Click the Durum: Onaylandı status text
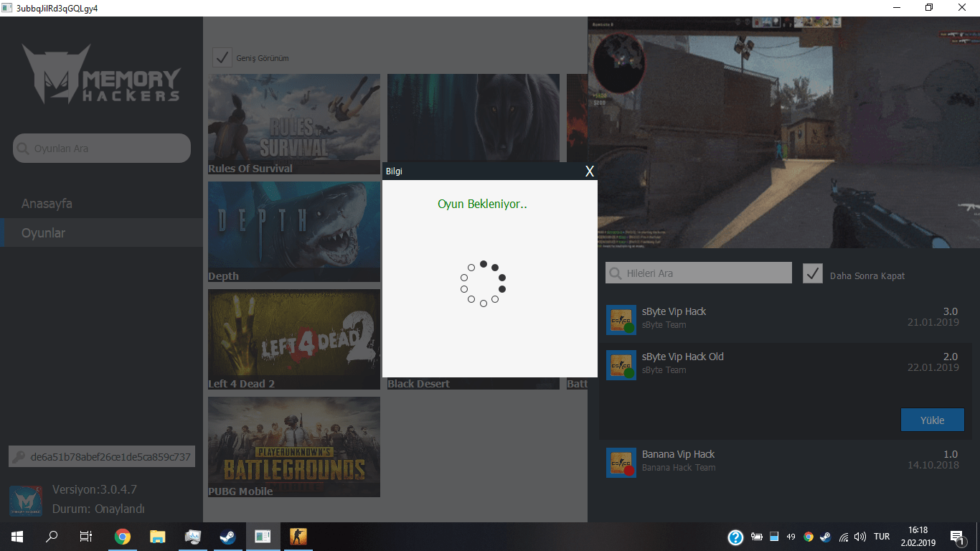The height and width of the screenshot is (551, 980). [x=98, y=509]
